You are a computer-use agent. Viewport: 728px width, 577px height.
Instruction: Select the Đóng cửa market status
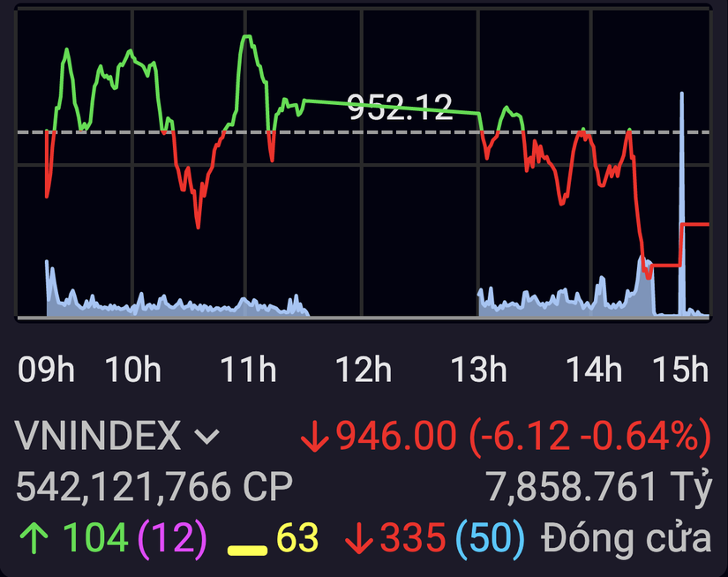[627, 537]
